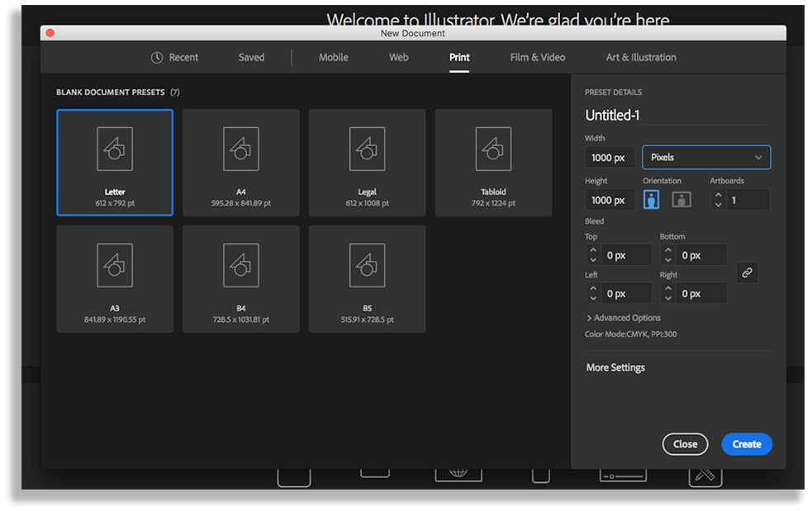Increase the Right bleed value
Image resolution: width=812 pixels, height=511 pixels.
668,289
